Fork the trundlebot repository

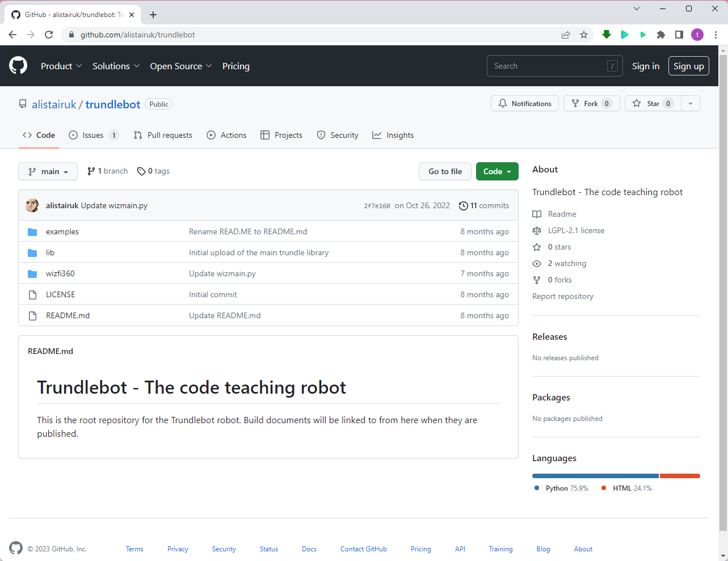(x=591, y=103)
